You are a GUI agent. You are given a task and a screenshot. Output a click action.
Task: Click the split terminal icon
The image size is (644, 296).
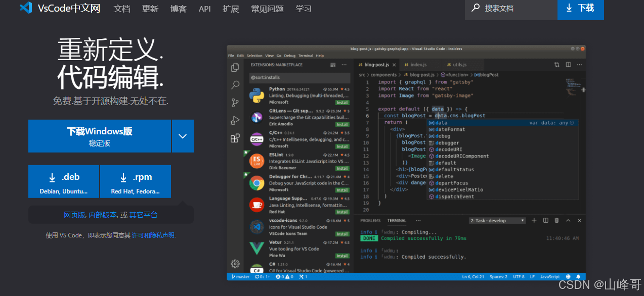(x=546, y=220)
